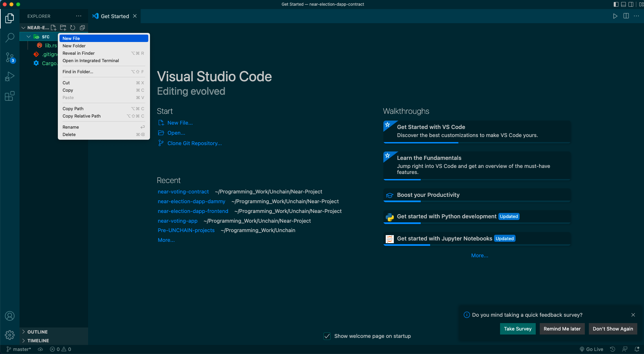Image resolution: width=644 pixels, height=354 pixels.
Task: Dismiss the feedback survey notification
Action: point(633,315)
